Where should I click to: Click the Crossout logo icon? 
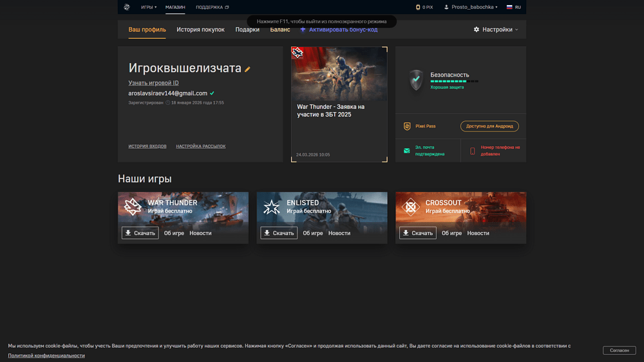point(410,207)
